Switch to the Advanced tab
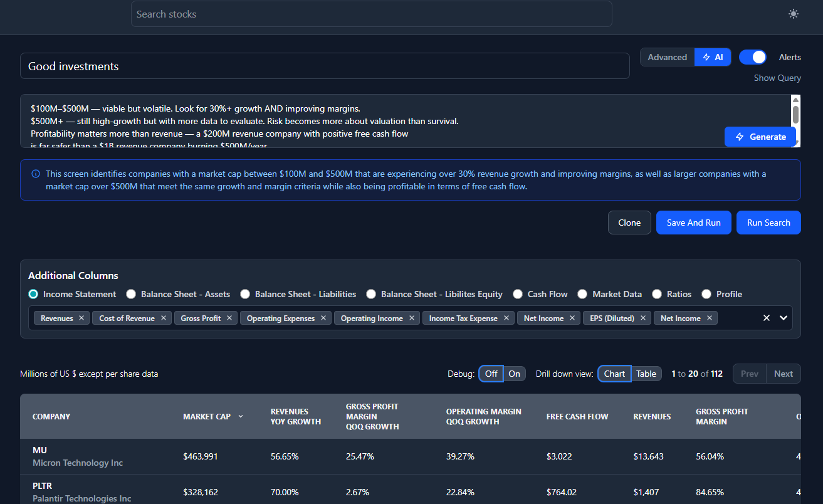Image resolution: width=823 pixels, height=504 pixels. tap(667, 57)
